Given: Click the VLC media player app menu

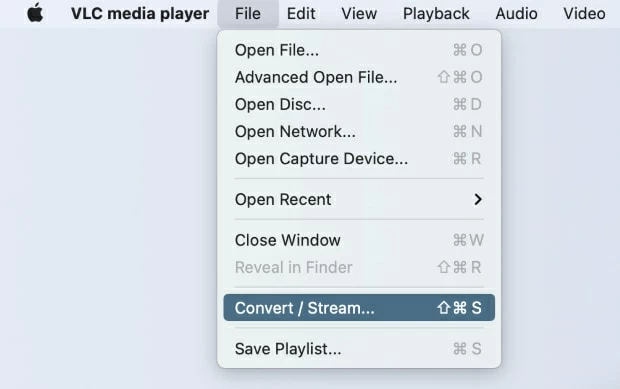Looking at the screenshot, I should pyautogui.click(x=140, y=14).
